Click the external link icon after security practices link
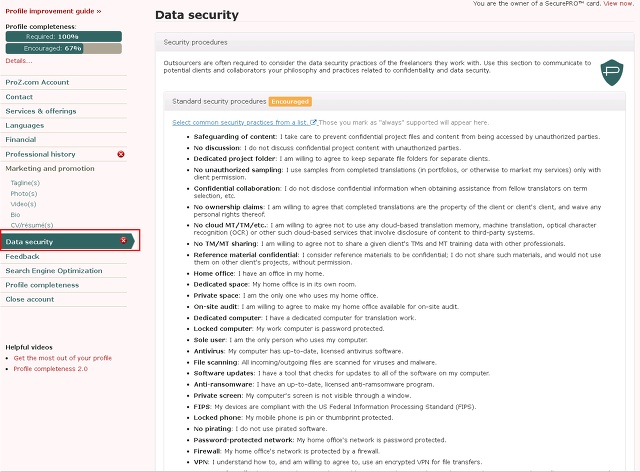 (313, 122)
